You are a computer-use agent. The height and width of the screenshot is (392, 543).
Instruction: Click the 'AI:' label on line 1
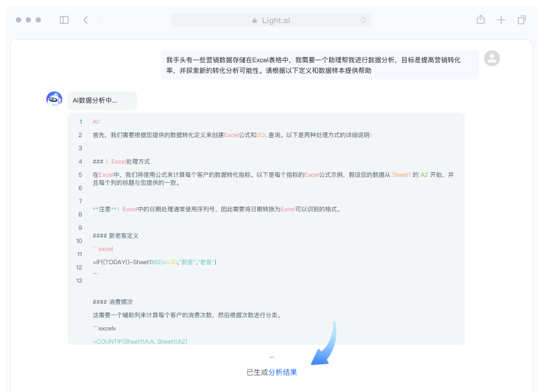click(x=96, y=122)
